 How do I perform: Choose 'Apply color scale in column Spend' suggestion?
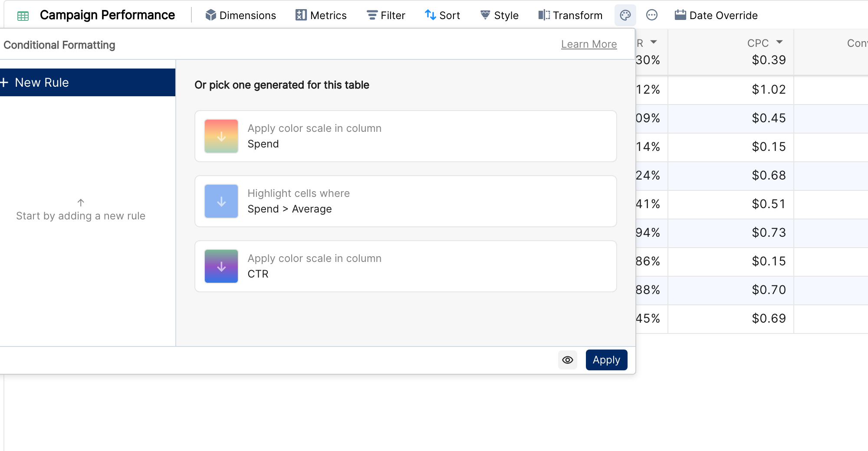pos(406,136)
